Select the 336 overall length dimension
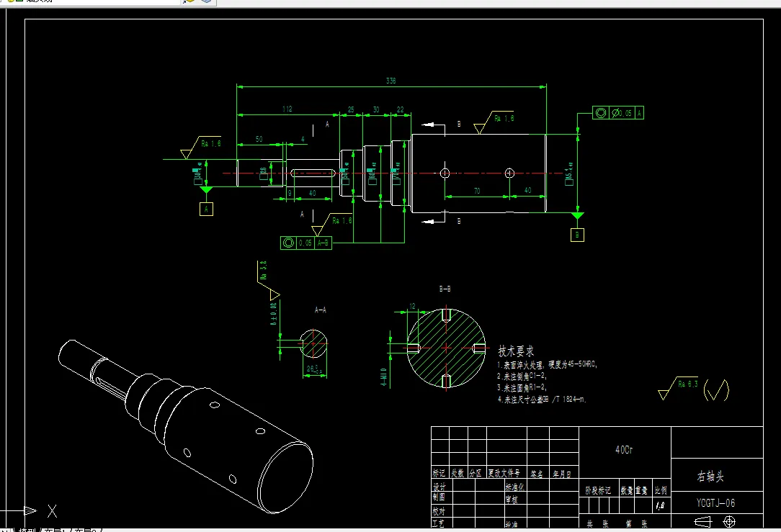The height and width of the screenshot is (532, 781). [x=391, y=81]
